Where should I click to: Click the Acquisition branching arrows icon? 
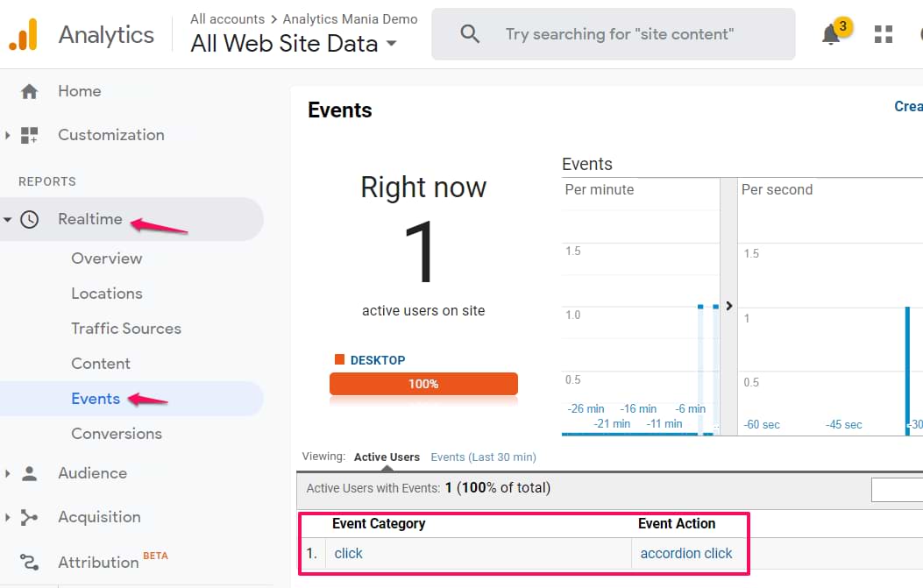30,517
